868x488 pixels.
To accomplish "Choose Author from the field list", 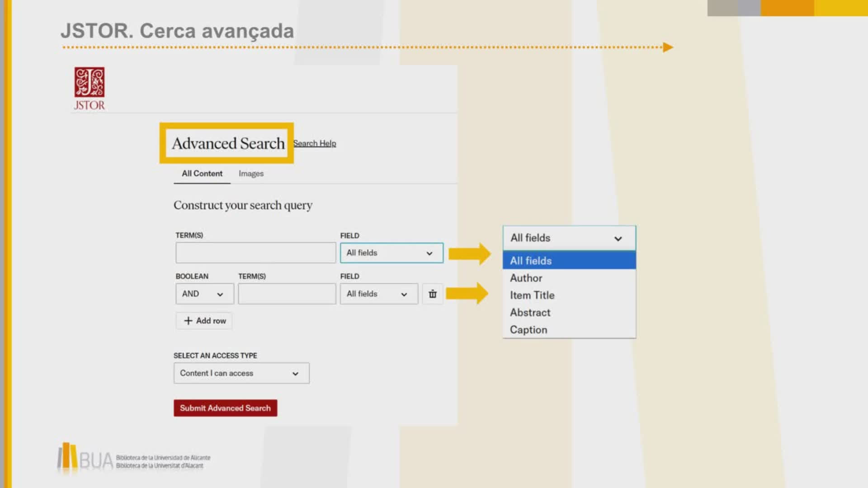I will point(526,278).
